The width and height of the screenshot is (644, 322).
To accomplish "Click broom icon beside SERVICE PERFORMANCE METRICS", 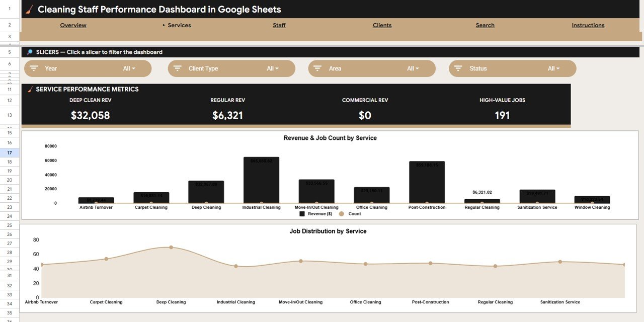I will 30,89.
